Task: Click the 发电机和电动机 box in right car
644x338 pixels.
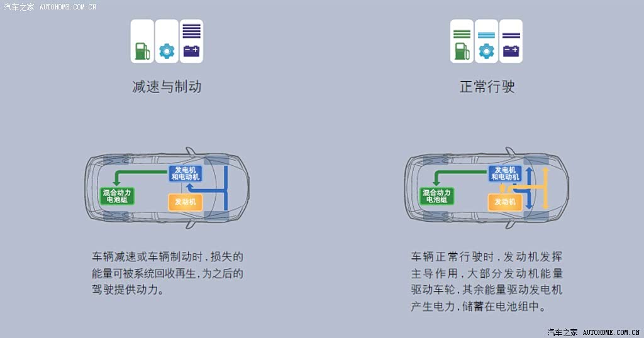Action: 505,173
